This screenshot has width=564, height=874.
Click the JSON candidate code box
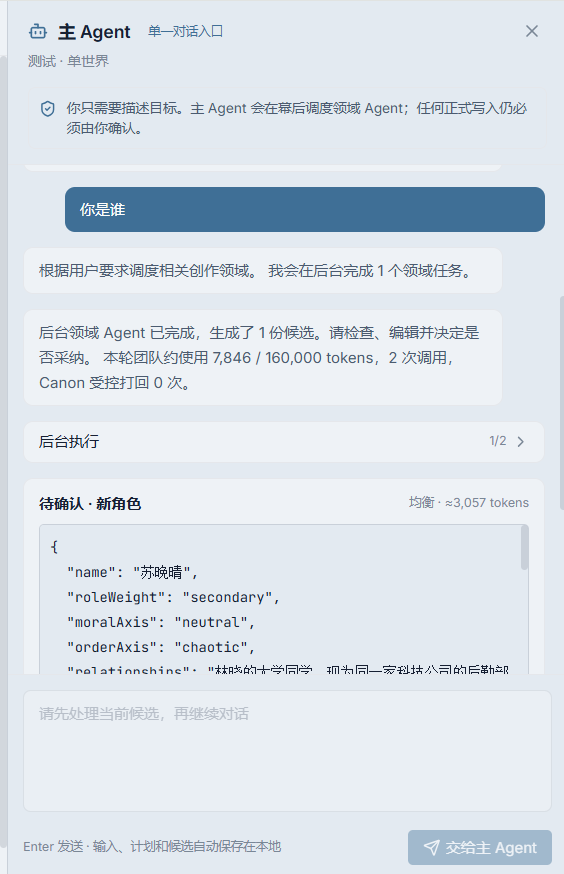tap(284, 599)
